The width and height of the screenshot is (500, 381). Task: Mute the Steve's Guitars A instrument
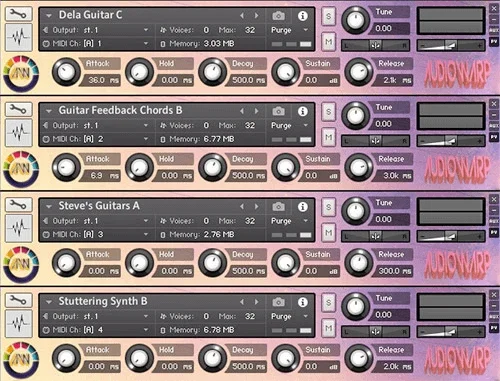pyautogui.click(x=329, y=233)
